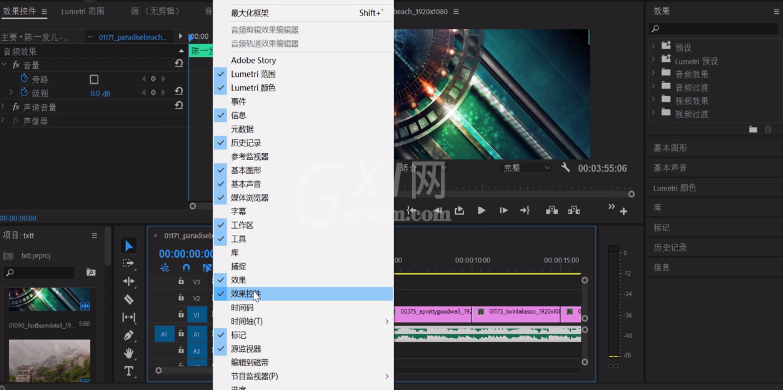Toggle 旁路 stopwatch animation

(x=24, y=78)
